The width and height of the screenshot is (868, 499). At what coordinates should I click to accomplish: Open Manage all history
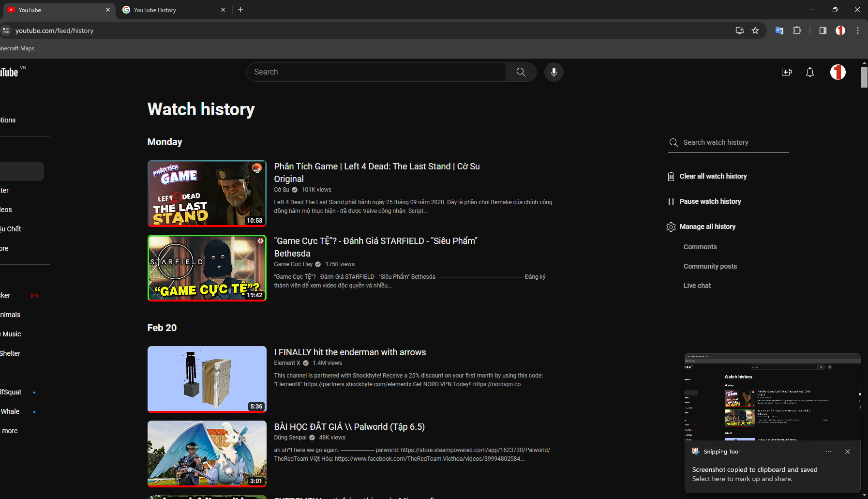point(707,227)
